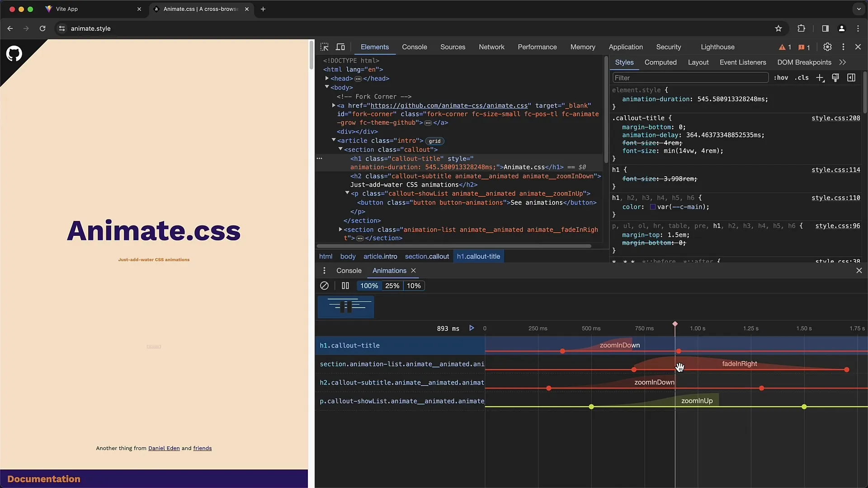Click the play button in Animations panel
Screen dimensions: 868x488
point(472,328)
